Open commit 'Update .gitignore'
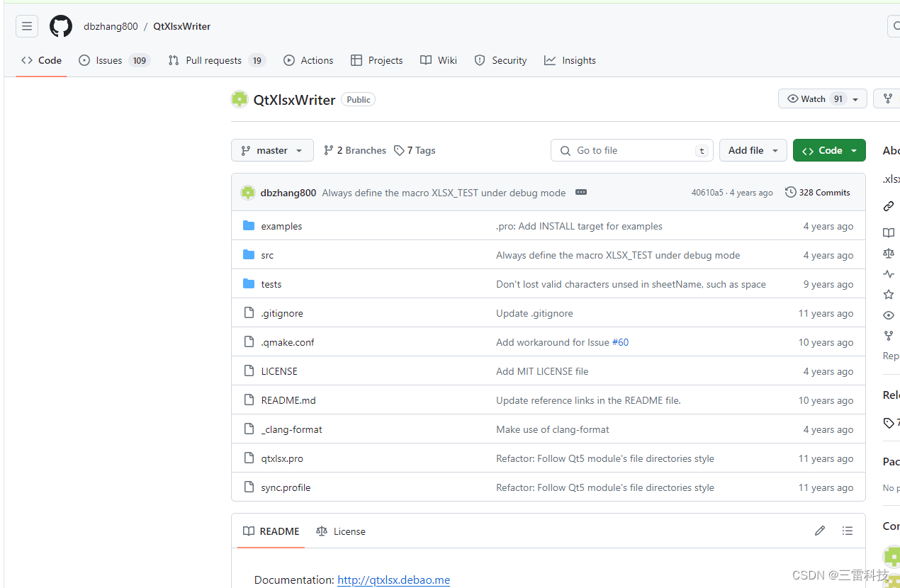The width and height of the screenshot is (900, 588). [x=534, y=313]
